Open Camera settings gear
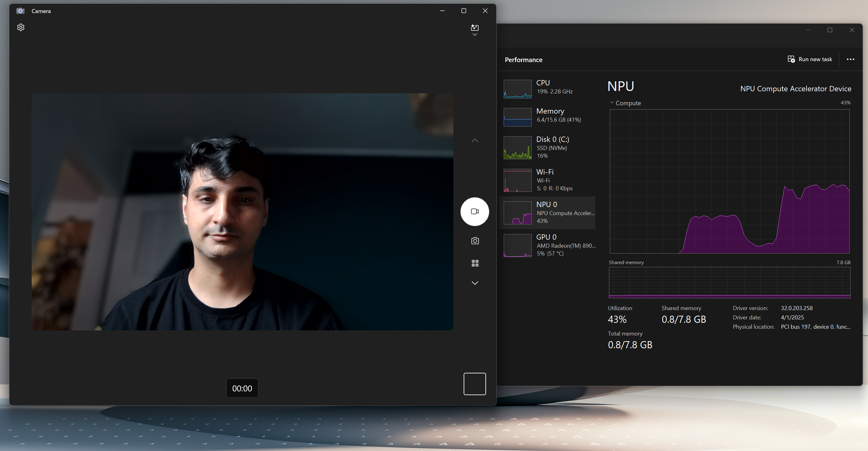This screenshot has width=868, height=451. (x=21, y=27)
